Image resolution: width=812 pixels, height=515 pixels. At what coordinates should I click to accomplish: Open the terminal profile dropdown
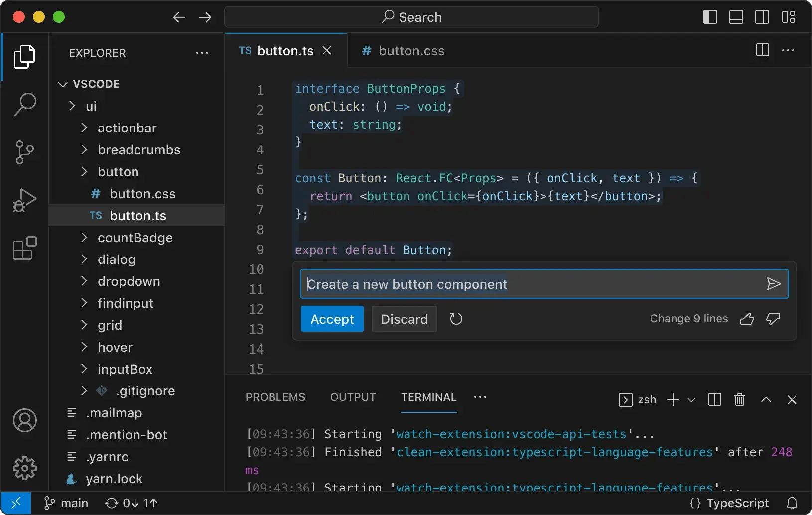click(x=691, y=399)
